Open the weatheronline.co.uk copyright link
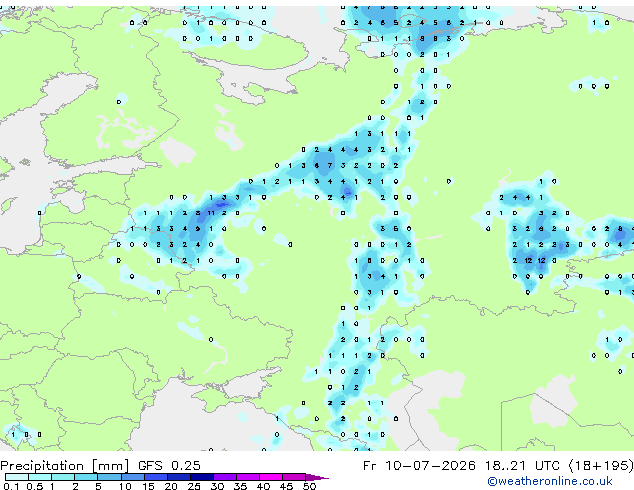This screenshot has height=490, width=634. pos(550,481)
